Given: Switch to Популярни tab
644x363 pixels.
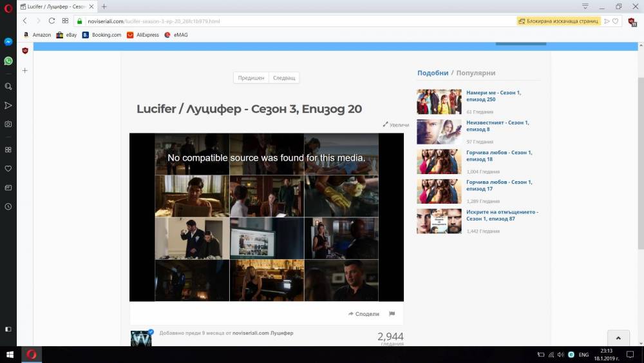Looking at the screenshot, I should click(476, 73).
